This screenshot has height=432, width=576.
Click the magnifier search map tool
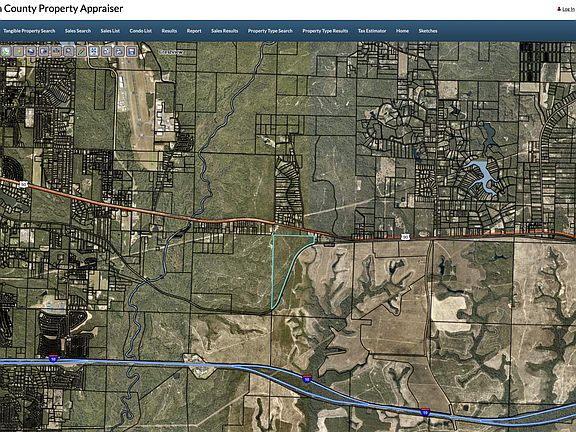click(69, 51)
